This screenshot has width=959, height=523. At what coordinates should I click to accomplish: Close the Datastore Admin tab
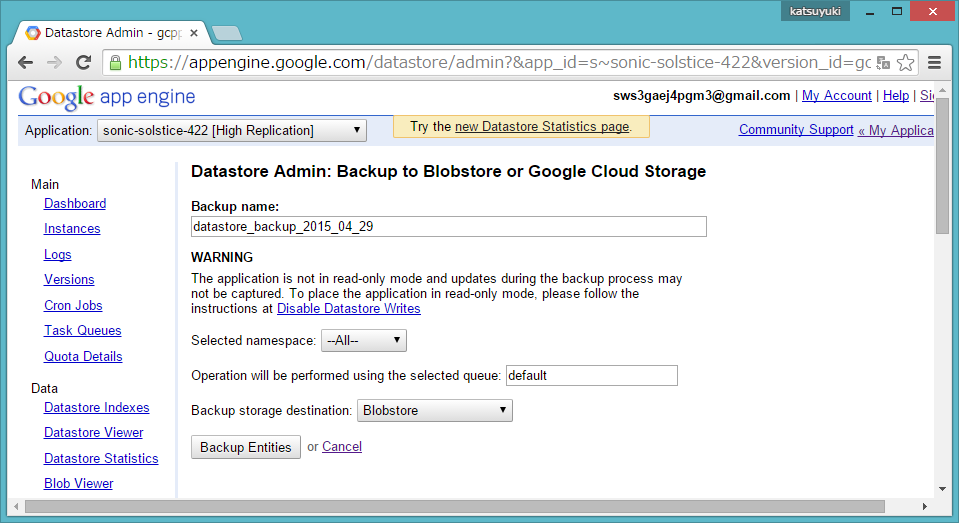coord(194,33)
